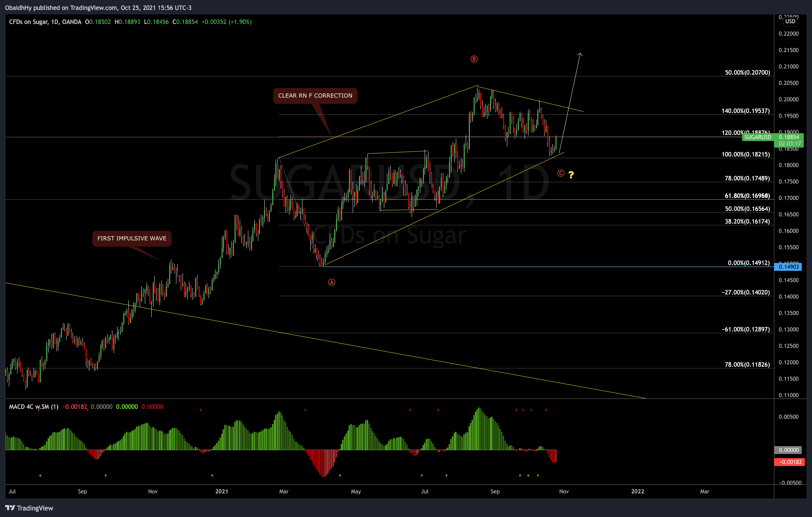The height and width of the screenshot is (517, 812).
Task: Click the Fib label -61.00%(0.12897)
Action: pos(746,329)
